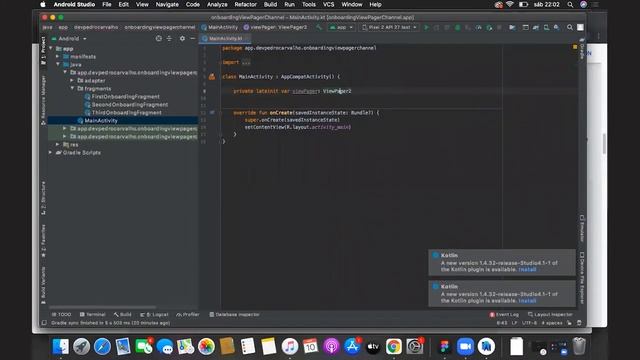Click the override gutter icon beside onCreate
The height and width of the screenshot is (360, 640).
(212, 112)
